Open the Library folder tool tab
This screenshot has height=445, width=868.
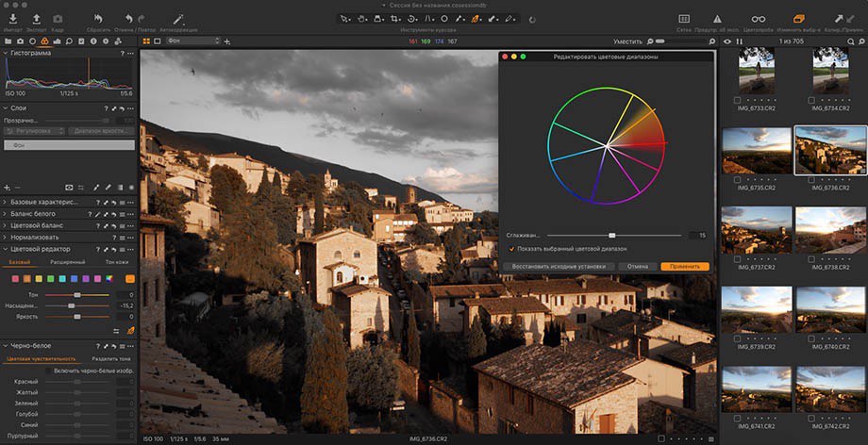pos(8,41)
